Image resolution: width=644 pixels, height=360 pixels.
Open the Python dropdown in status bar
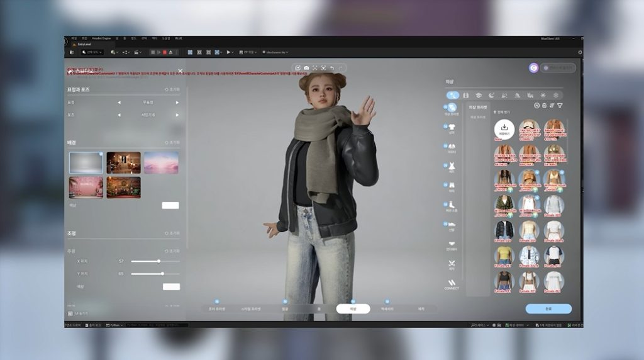tap(114, 325)
